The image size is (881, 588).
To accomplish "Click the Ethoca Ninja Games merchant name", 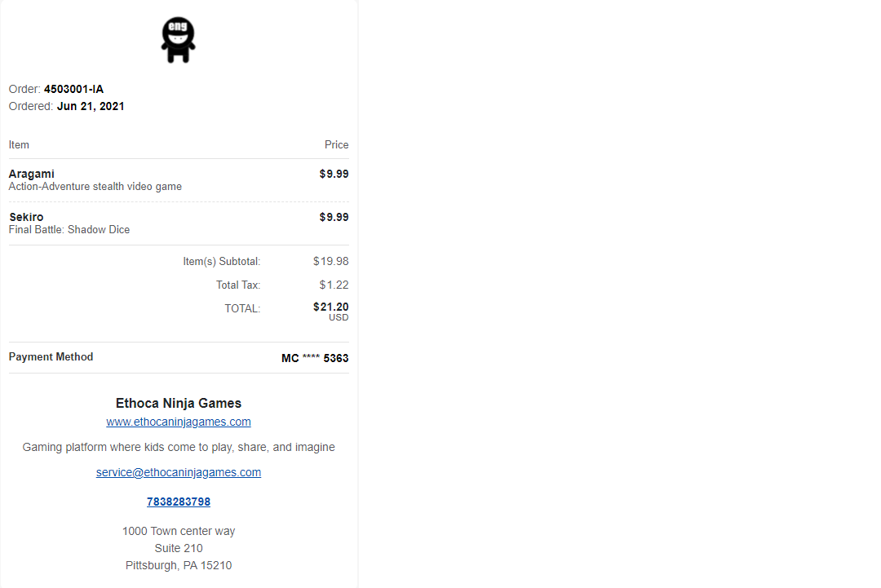I will coord(179,403).
